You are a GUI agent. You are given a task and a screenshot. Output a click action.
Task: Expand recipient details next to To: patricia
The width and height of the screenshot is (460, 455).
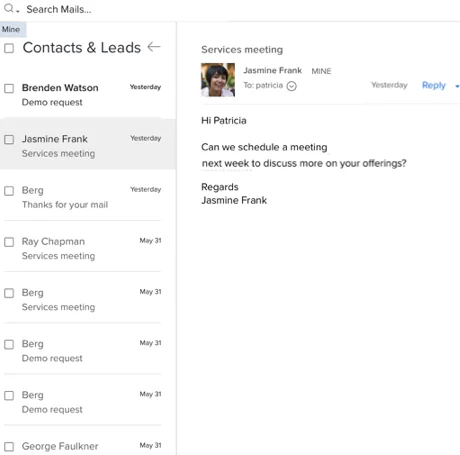[x=292, y=86]
